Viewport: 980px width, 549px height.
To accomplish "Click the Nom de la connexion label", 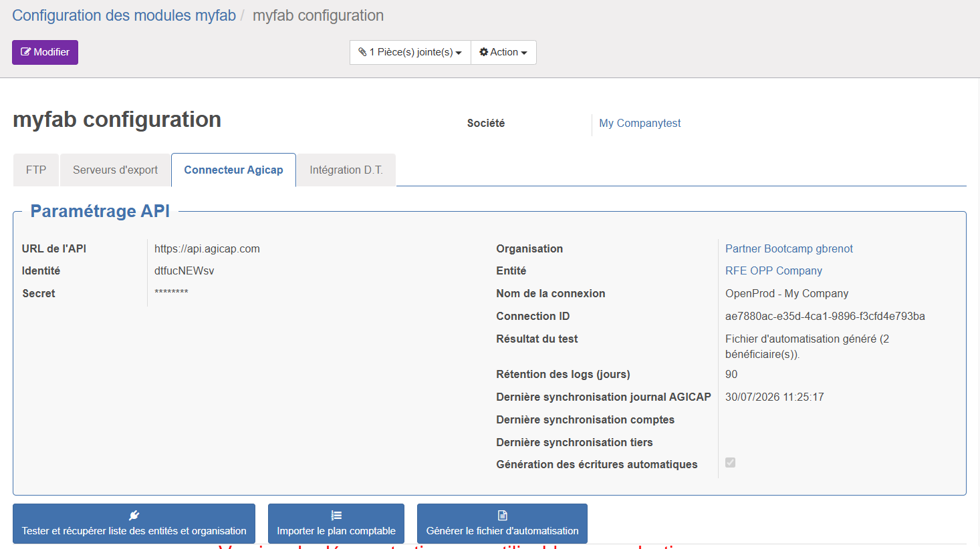I will tap(551, 294).
